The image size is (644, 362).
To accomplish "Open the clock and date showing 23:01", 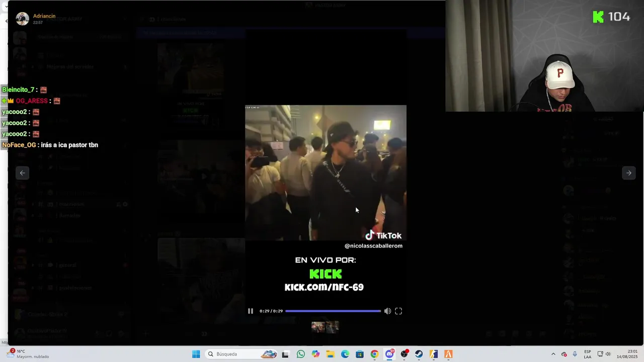I will 628,354.
